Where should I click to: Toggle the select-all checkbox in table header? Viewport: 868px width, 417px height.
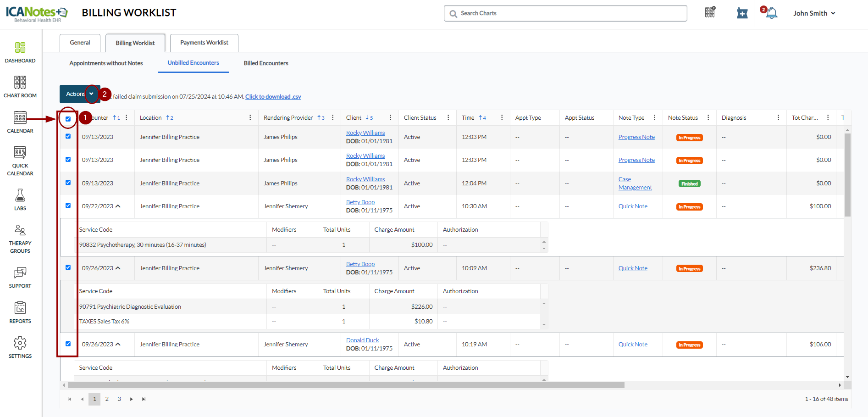68,119
